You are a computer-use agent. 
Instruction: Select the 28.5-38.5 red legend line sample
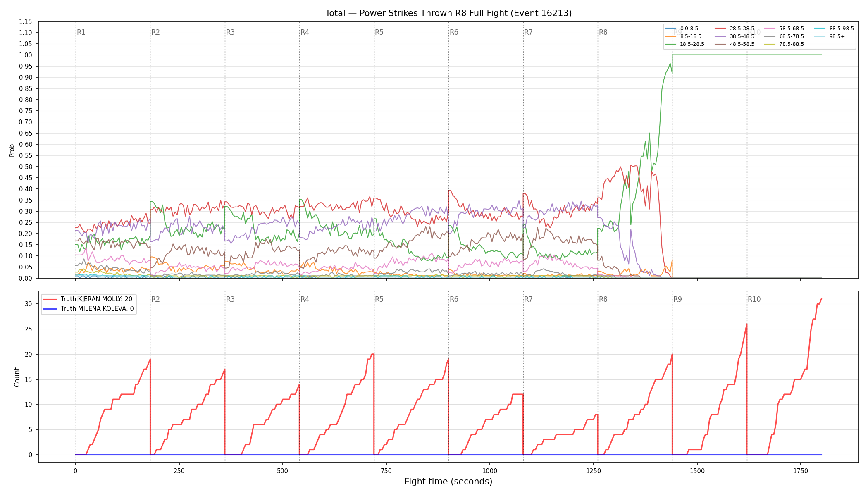pos(720,29)
